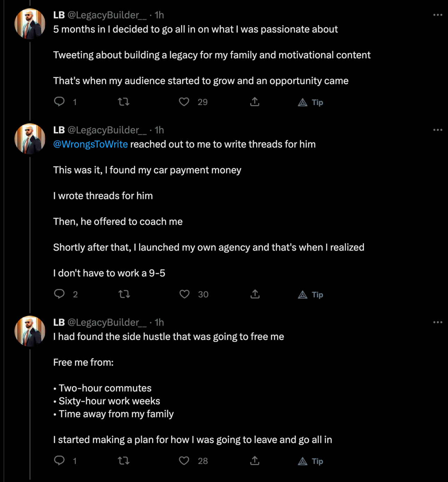Retweet the 'side hustle' tweet
This screenshot has width=448, height=482.
point(124,461)
